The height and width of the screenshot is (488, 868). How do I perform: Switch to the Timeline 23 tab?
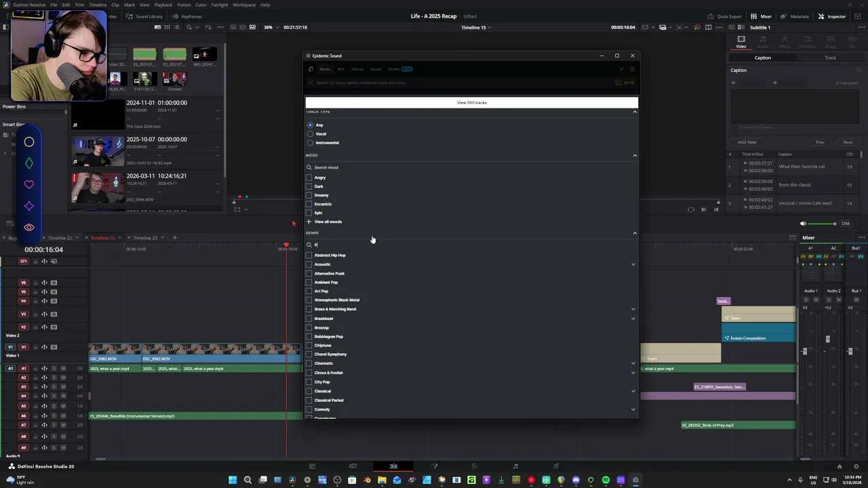point(145,238)
